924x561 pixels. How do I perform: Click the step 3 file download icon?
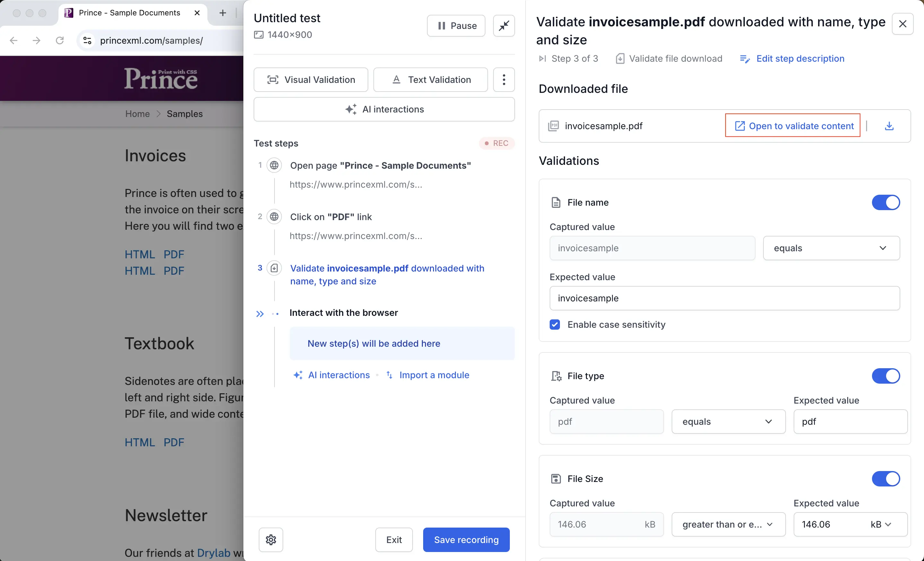click(x=274, y=268)
